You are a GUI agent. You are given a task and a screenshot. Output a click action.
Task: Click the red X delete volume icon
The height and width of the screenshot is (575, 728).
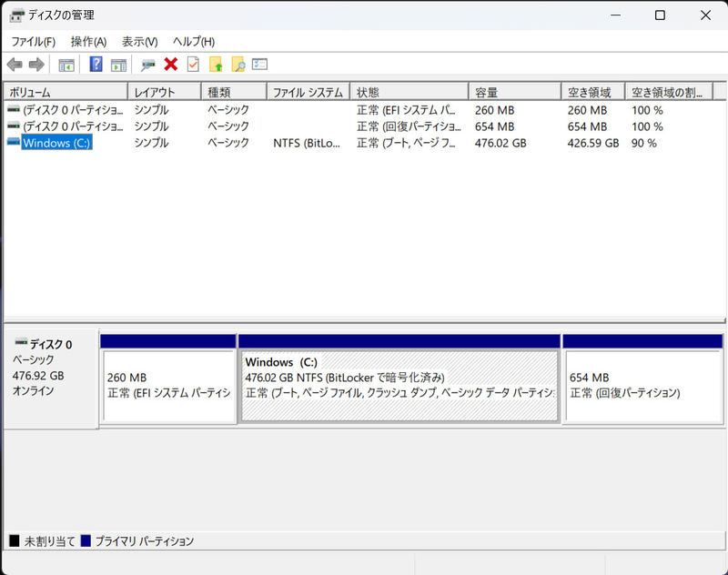(x=172, y=64)
